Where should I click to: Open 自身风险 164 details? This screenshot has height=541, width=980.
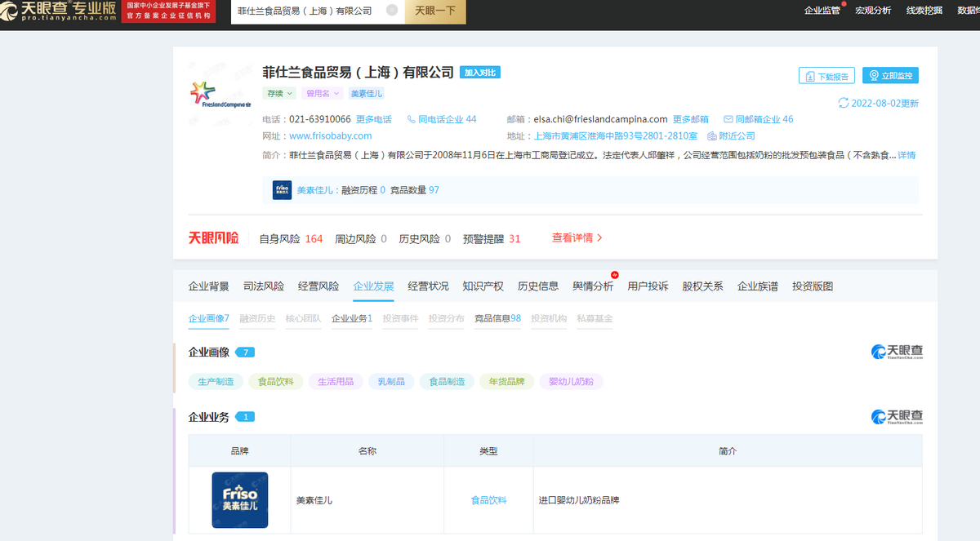point(291,239)
